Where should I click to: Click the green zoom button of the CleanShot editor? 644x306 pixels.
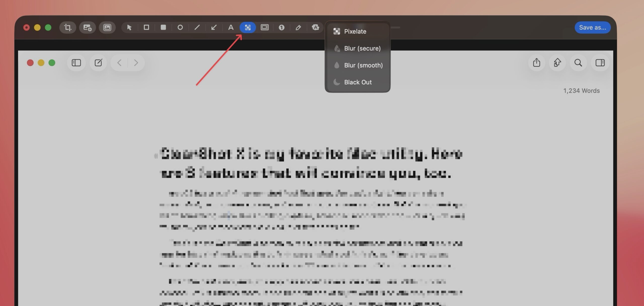pos(48,27)
